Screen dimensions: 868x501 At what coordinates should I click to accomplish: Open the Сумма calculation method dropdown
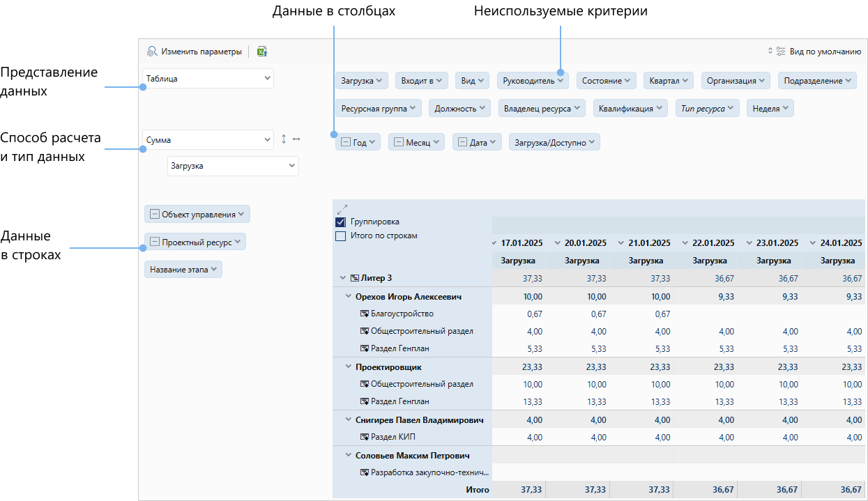pos(208,140)
